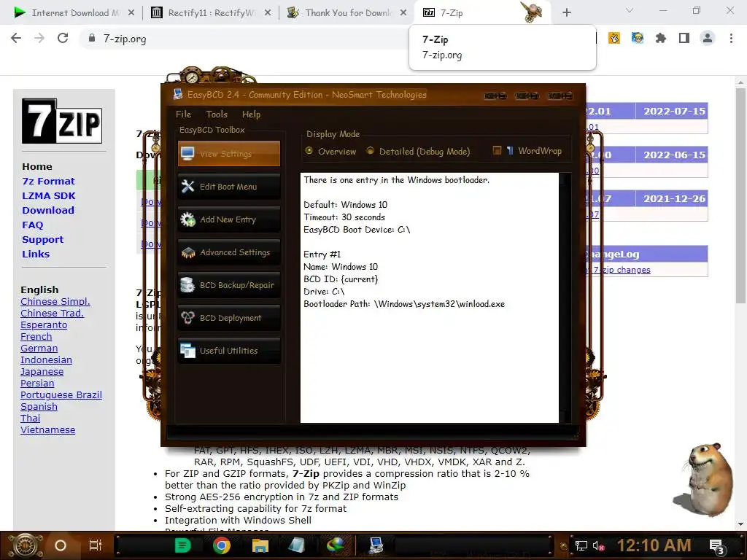Click the webpage vertical scrollbar
Image resolution: width=747 pixels, height=560 pixels.
point(740,195)
